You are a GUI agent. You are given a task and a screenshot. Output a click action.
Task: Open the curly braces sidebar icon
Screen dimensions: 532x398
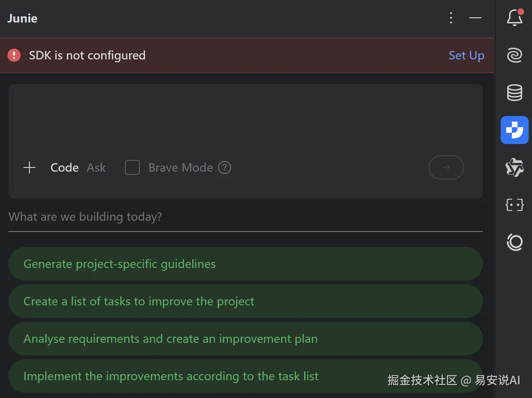(x=514, y=204)
